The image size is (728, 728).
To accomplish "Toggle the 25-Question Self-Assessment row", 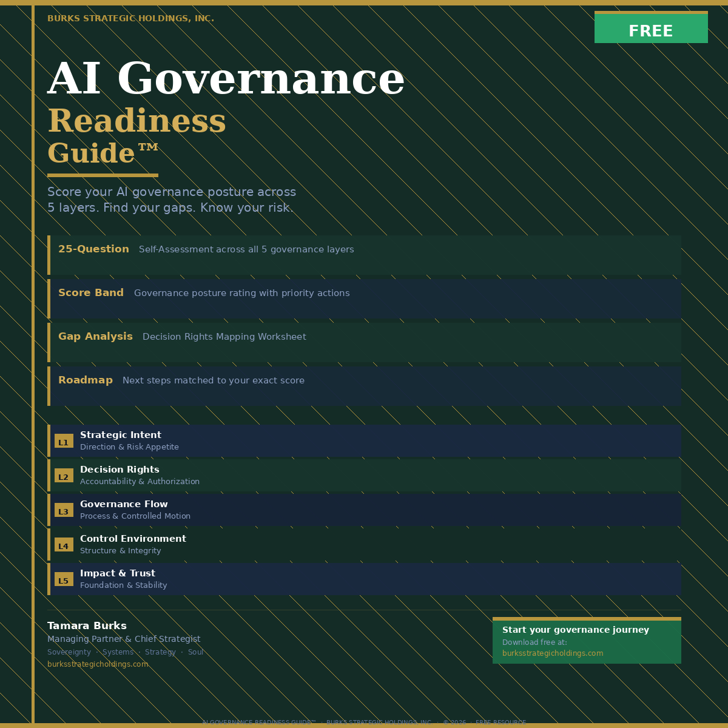I will (364, 255).
